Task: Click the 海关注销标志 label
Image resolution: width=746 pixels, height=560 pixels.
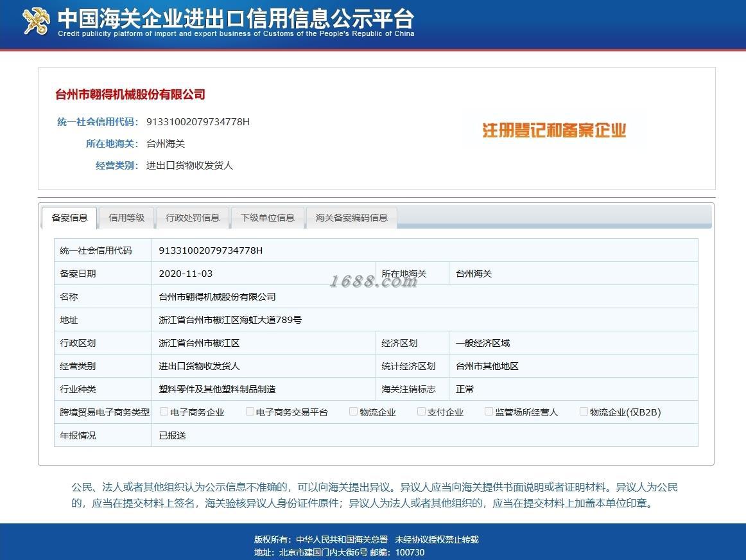Action: [408, 389]
